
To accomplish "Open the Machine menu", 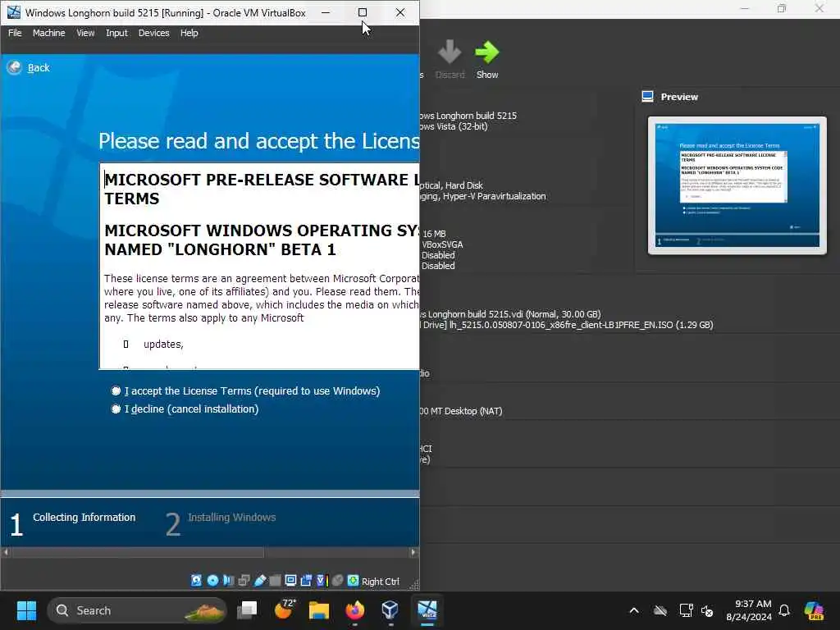I will pos(48,33).
